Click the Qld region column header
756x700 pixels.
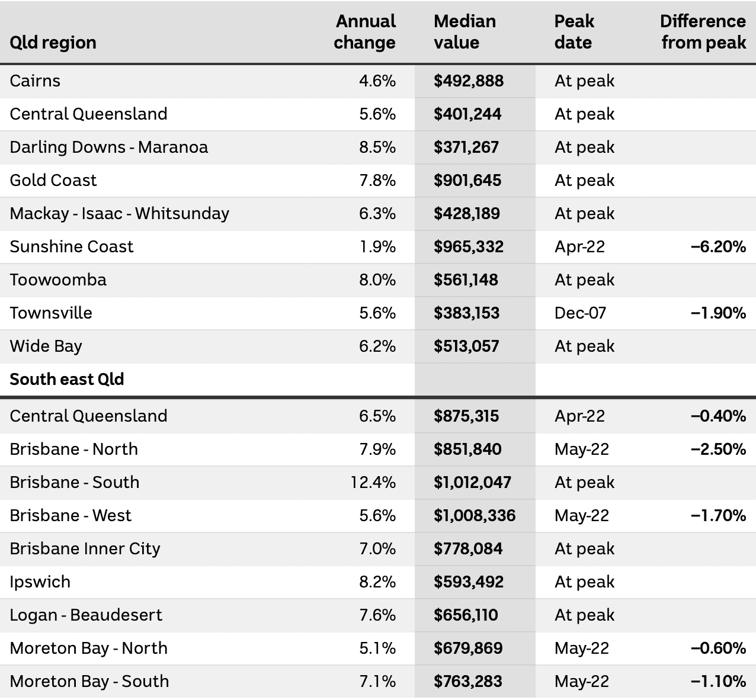pyautogui.click(x=53, y=43)
